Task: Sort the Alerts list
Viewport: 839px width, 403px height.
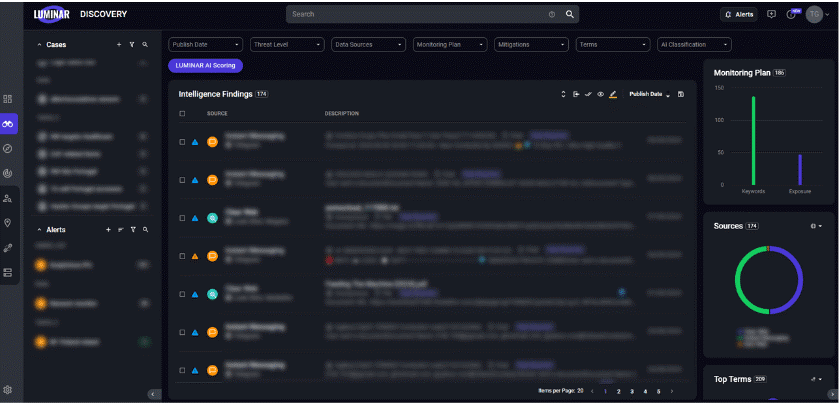Action: pyautogui.click(x=120, y=230)
